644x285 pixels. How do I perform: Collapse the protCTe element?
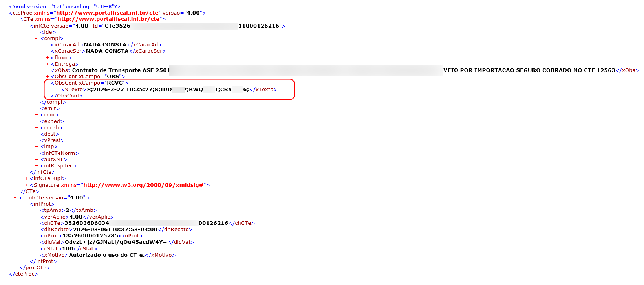(x=15, y=198)
